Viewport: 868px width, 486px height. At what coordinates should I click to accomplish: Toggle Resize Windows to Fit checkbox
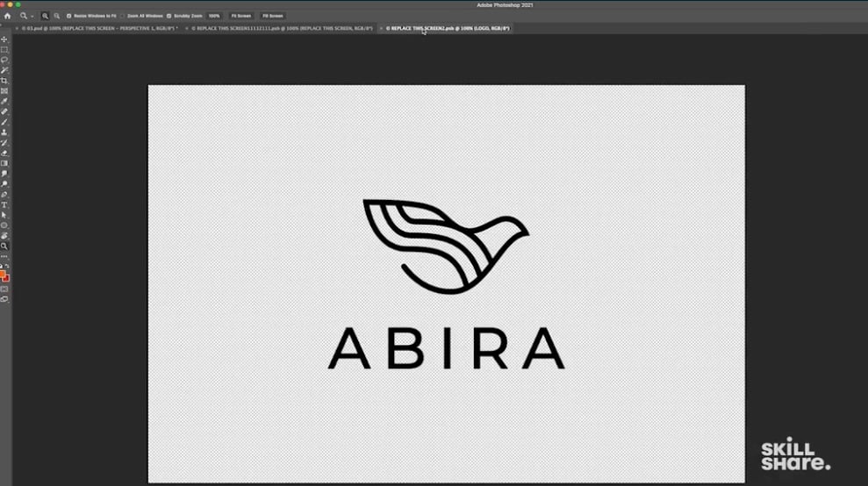point(69,16)
